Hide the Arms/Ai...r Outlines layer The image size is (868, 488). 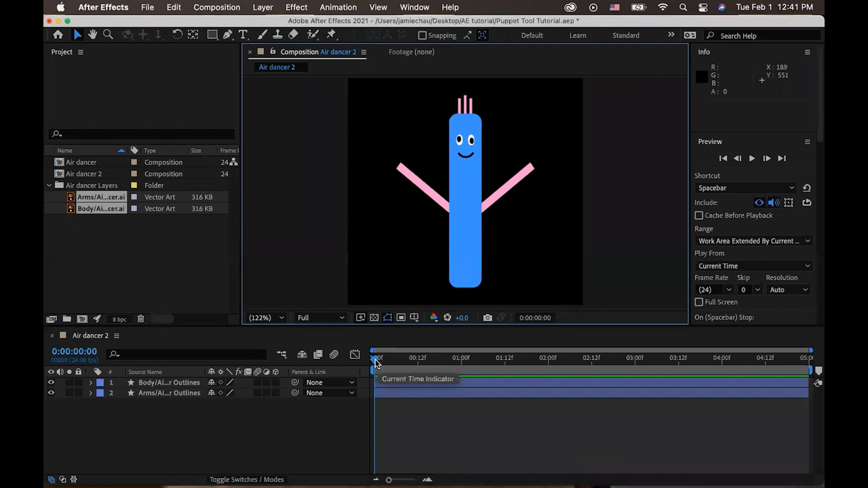[x=51, y=393]
